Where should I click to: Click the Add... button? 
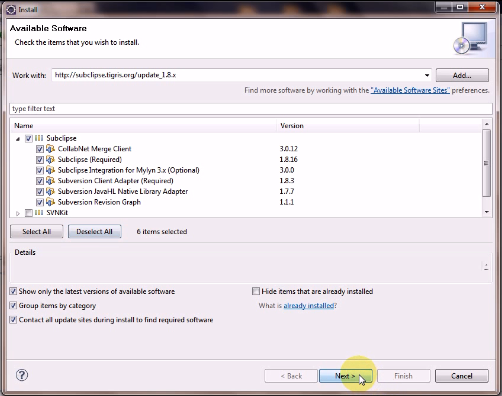pyautogui.click(x=462, y=75)
